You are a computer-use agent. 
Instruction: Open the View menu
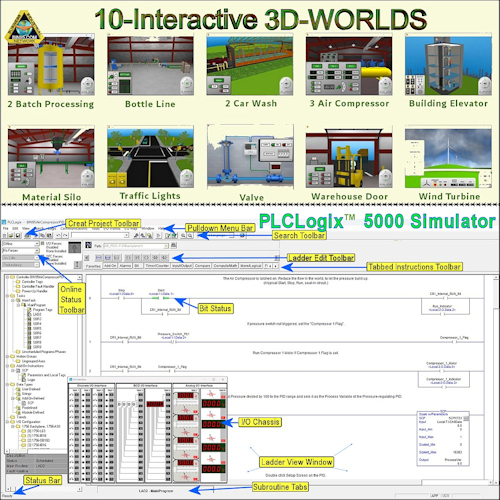pyautogui.click(x=26, y=229)
